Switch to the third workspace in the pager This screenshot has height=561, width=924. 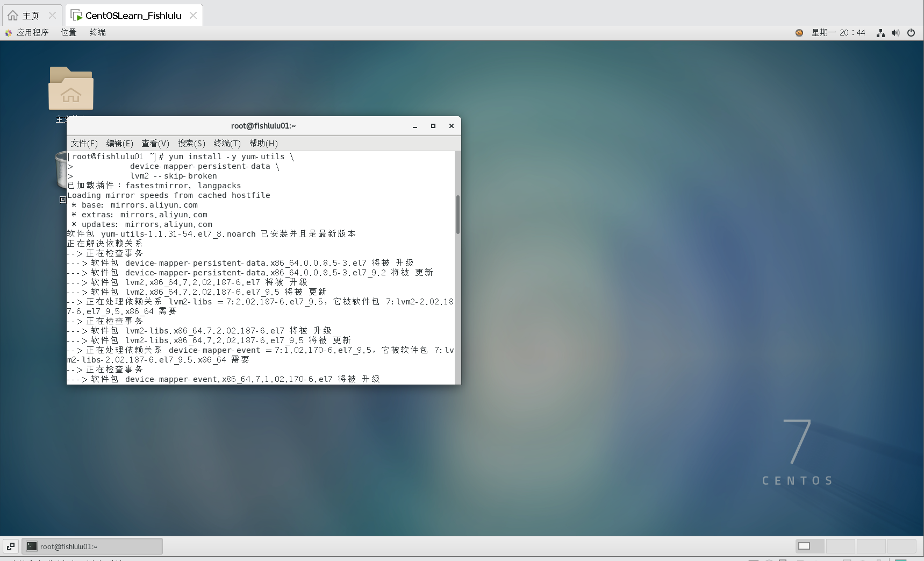pos(871,546)
